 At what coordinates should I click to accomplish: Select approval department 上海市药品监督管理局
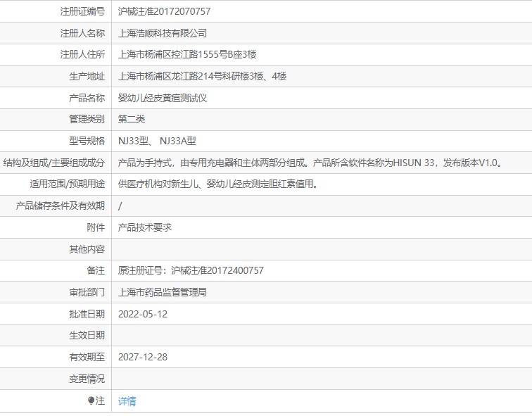[x=162, y=292]
